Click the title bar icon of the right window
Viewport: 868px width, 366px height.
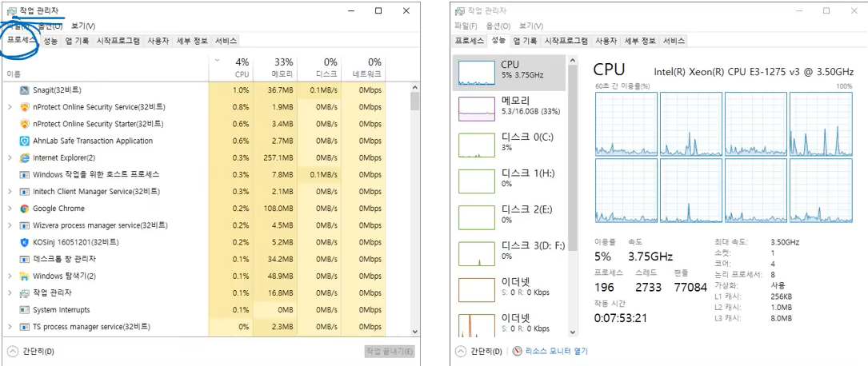click(460, 11)
